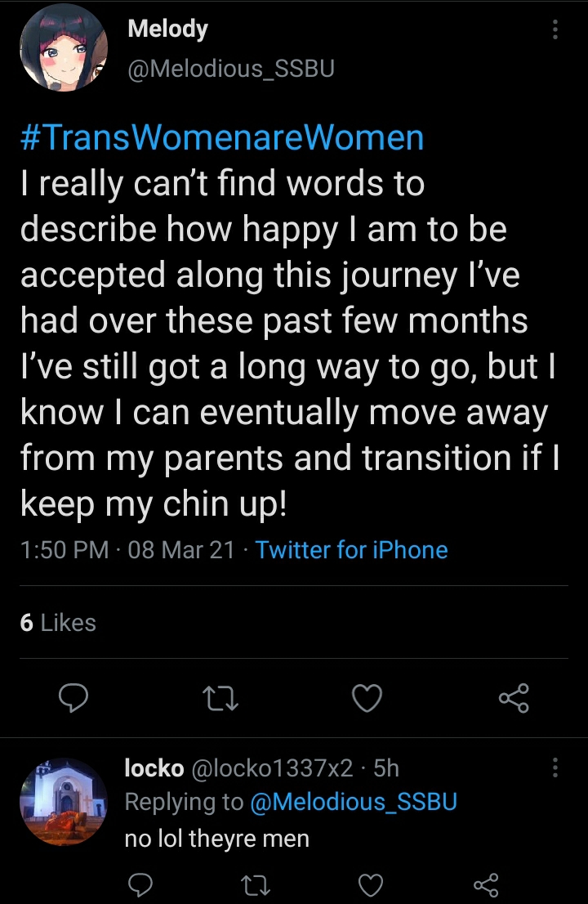588x904 pixels.
Task: Tap the Twitter for iPhone source link
Action: 351,549
